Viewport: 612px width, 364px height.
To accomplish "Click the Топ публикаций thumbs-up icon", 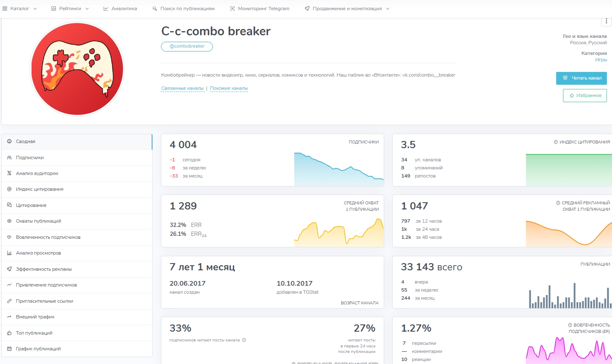I will (9, 333).
